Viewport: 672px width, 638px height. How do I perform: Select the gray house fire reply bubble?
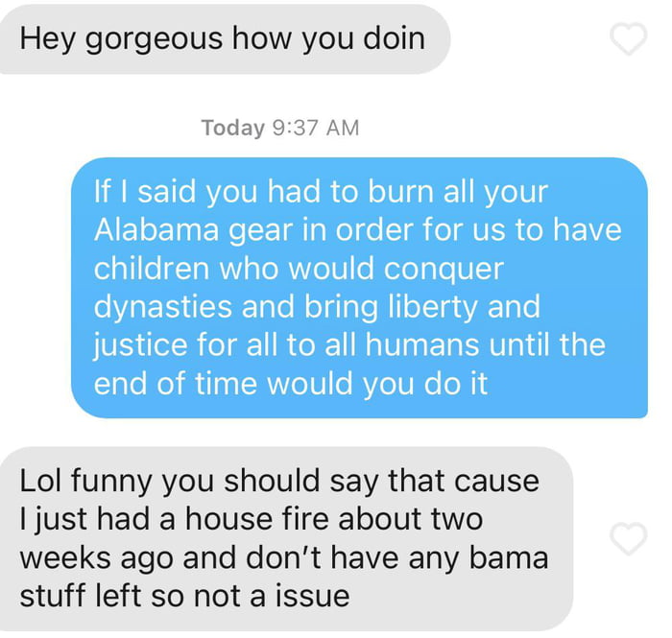286,538
